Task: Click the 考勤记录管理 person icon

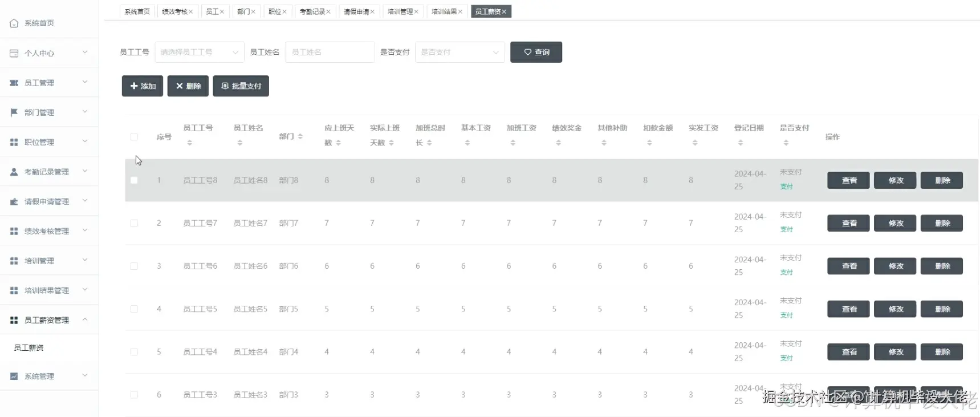Action: 14,172
